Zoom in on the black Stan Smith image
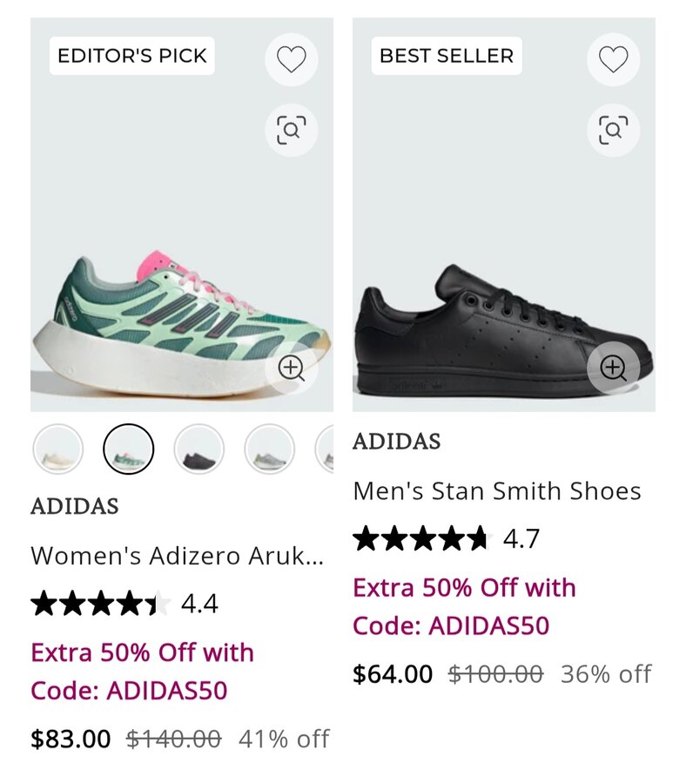The width and height of the screenshot is (686, 784). click(x=613, y=368)
